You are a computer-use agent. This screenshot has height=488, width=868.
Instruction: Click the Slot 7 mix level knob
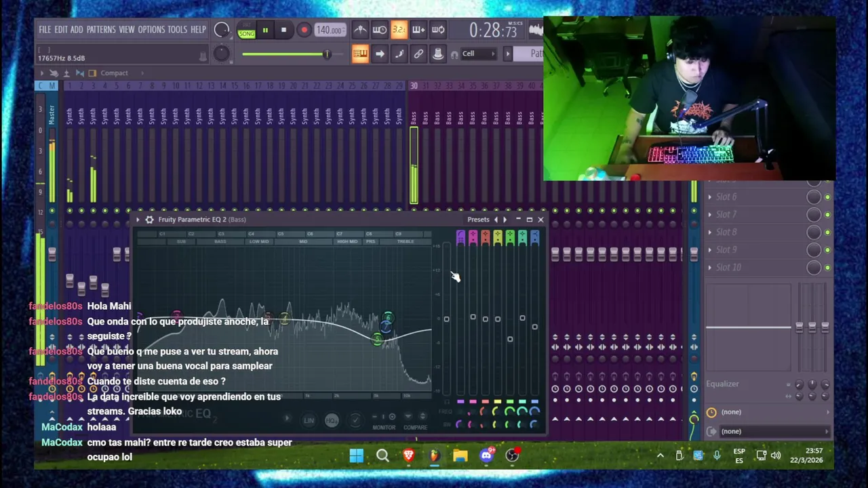(x=814, y=215)
